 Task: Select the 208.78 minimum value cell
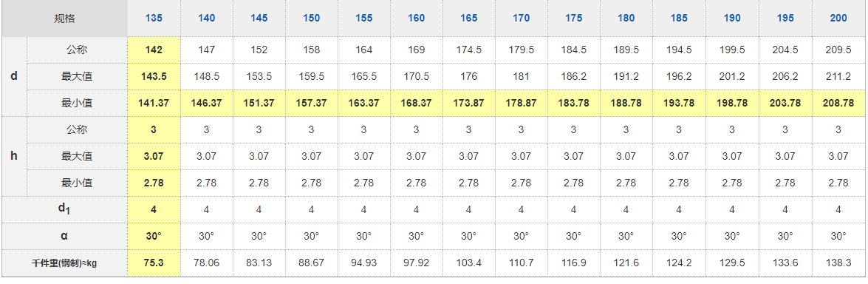click(x=838, y=104)
